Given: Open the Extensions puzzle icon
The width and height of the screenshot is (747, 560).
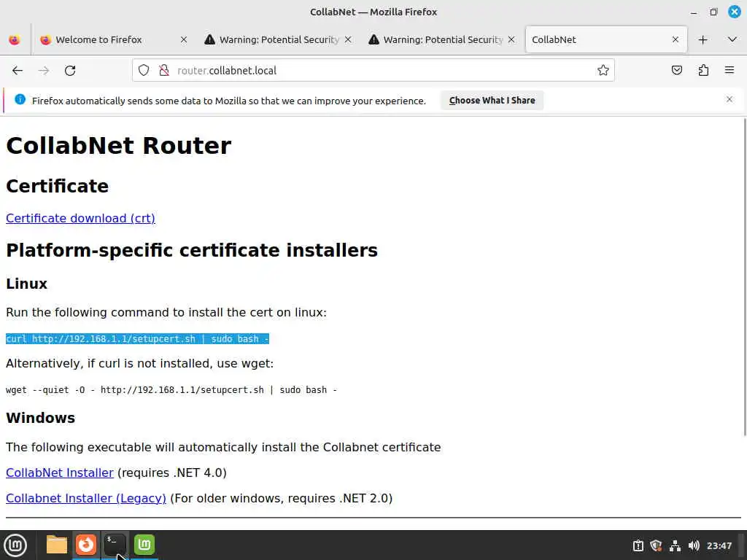Looking at the screenshot, I should [703, 71].
